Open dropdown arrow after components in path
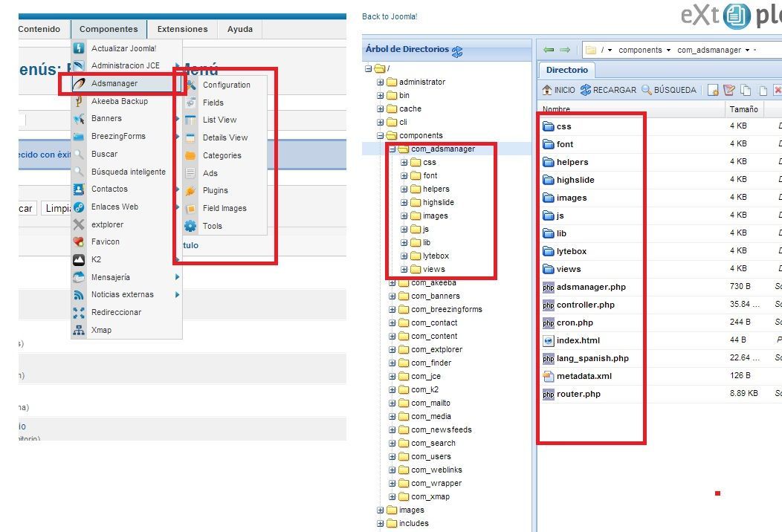Viewport: 782px width, 532px height. [668, 51]
